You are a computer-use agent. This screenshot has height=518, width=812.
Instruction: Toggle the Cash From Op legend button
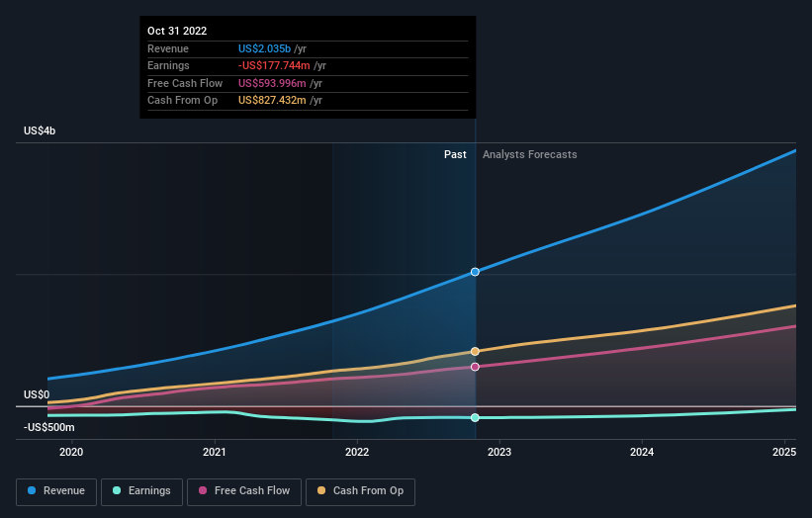360,491
